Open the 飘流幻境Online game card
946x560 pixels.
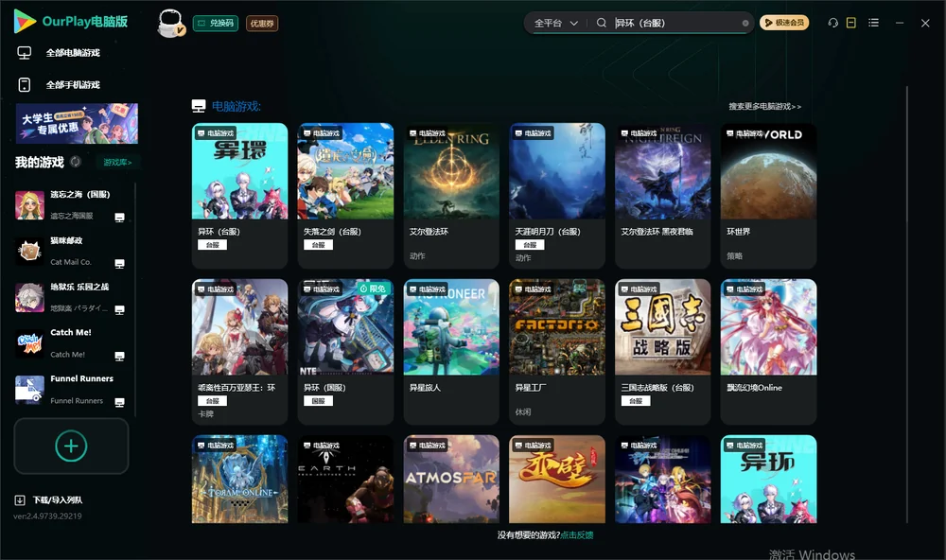768,352
